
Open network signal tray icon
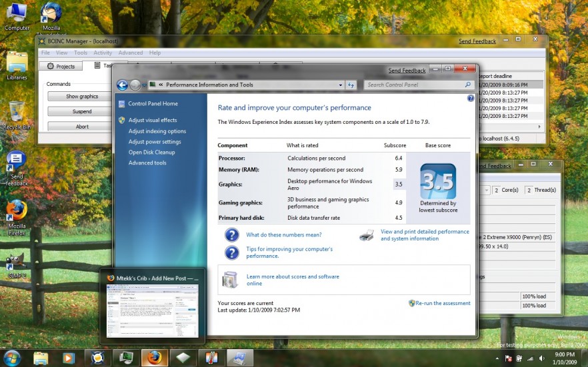[530, 358]
